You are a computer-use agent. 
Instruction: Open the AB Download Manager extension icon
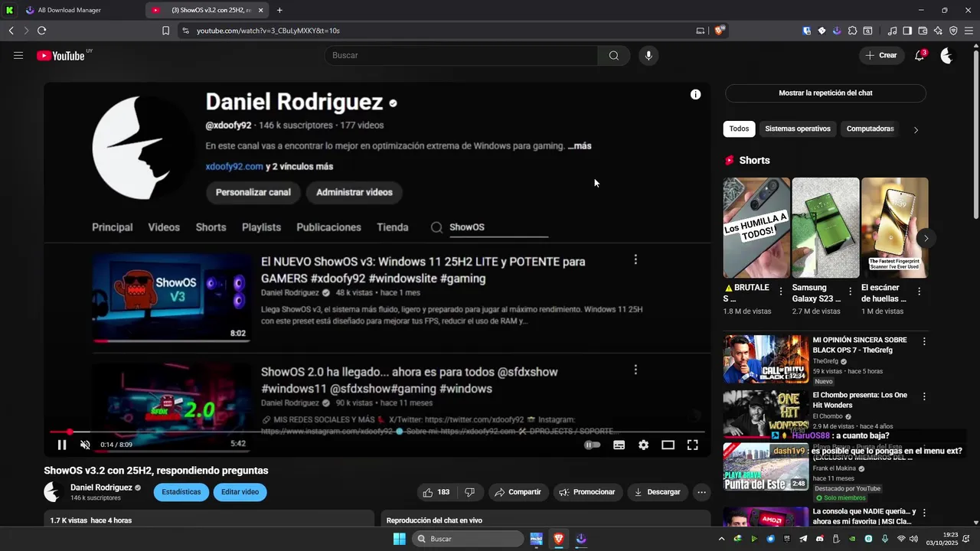837,31
